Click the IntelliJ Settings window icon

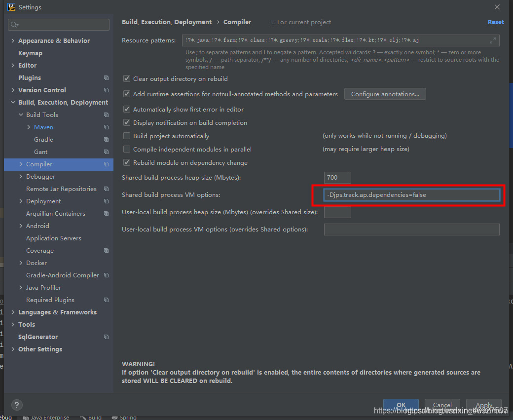tap(11, 7)
